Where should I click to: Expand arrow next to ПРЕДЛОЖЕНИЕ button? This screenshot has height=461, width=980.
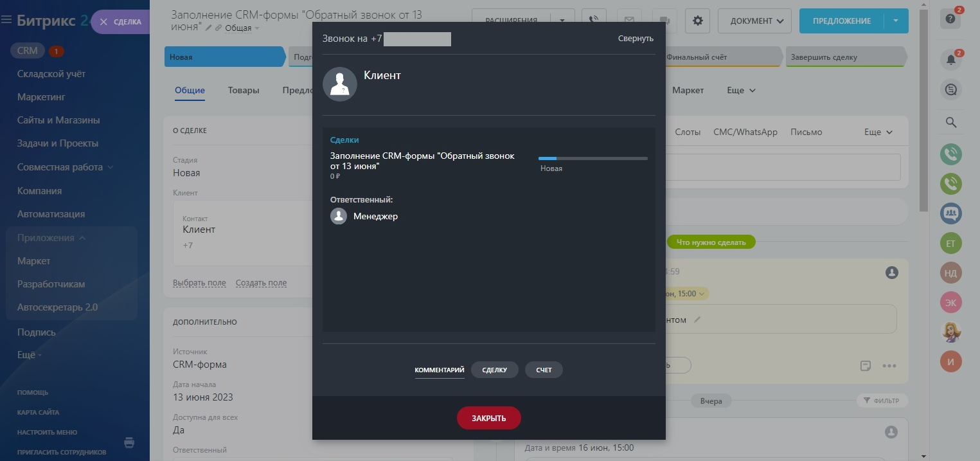click(x=896, y=21)
